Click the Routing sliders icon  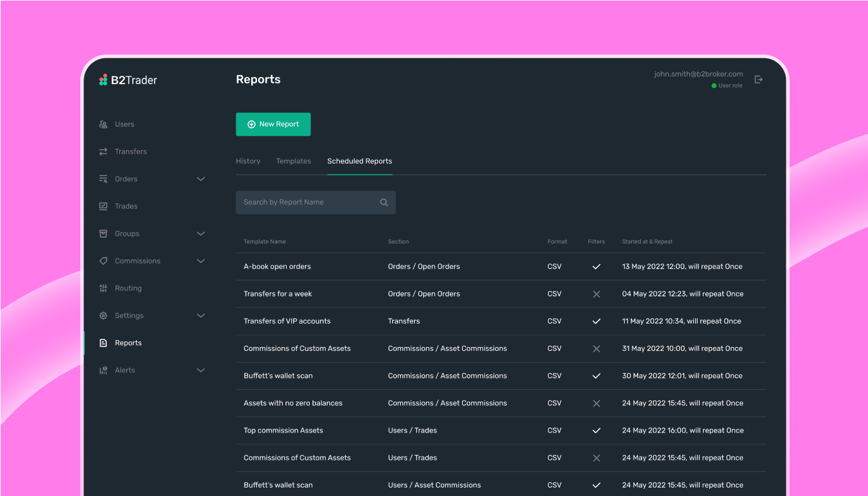tap(103, 288)
